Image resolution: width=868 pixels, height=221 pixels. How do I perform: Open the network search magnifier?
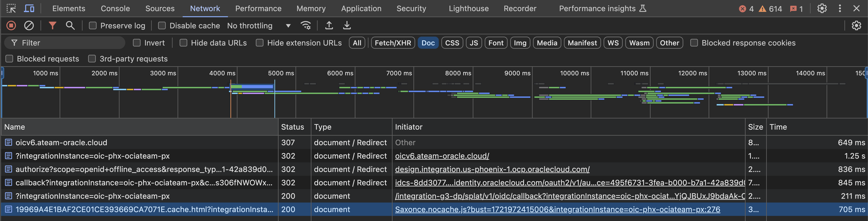70,26
